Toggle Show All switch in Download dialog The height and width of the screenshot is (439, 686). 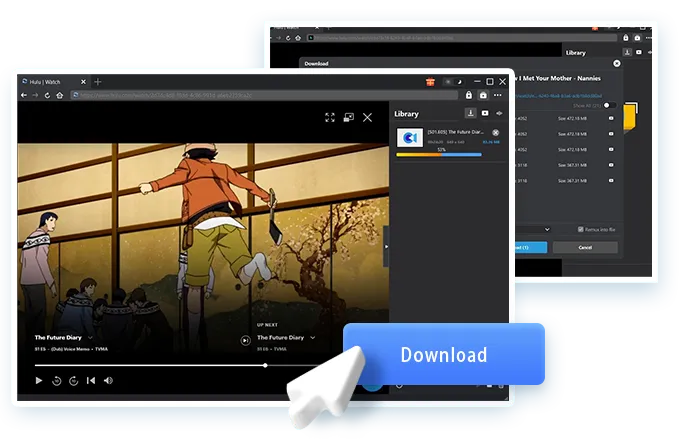coord(609,105)
